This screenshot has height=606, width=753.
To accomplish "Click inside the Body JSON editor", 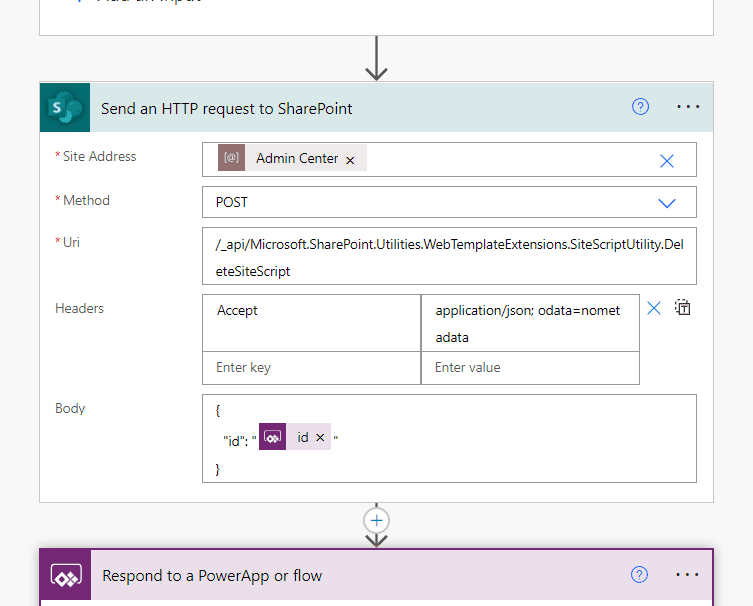I will [449, 438].
